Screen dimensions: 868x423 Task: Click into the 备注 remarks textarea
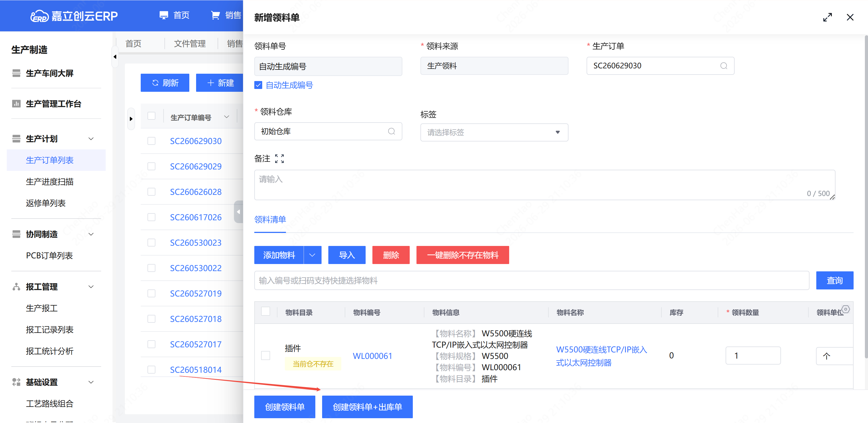(x=544, y=185)
